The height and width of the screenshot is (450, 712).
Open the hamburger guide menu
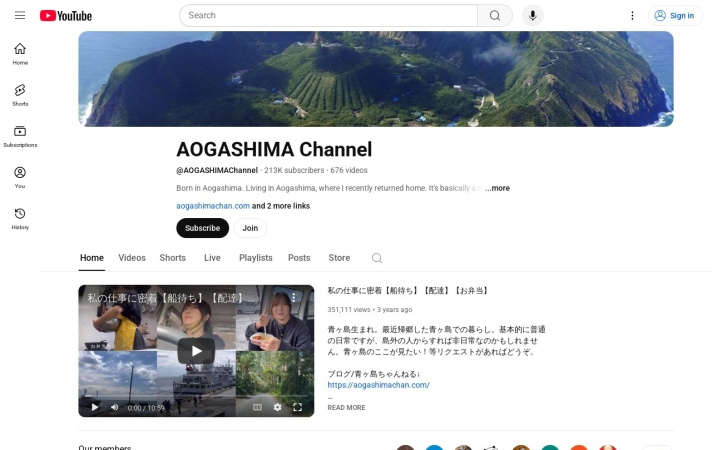20,15
